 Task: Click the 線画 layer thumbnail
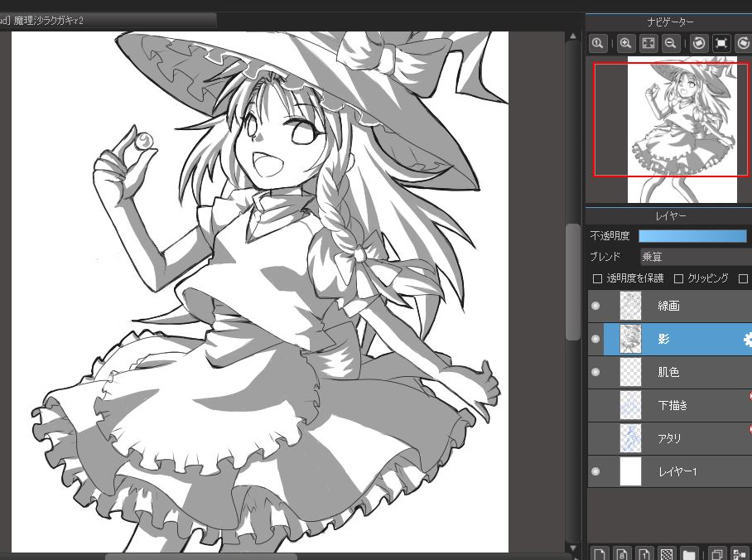click(630, 306)
